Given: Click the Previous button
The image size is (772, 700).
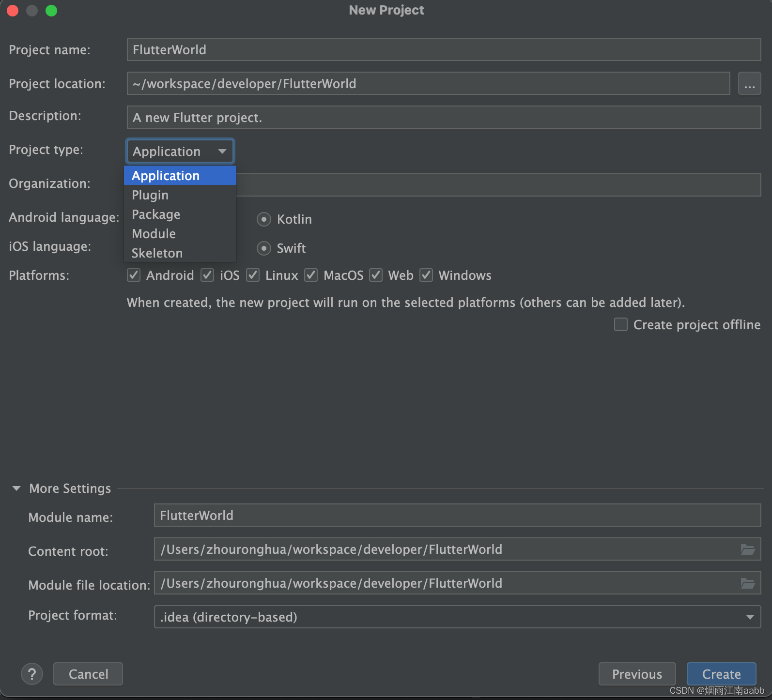Looking at the screenshot, I should coord(637,674).
